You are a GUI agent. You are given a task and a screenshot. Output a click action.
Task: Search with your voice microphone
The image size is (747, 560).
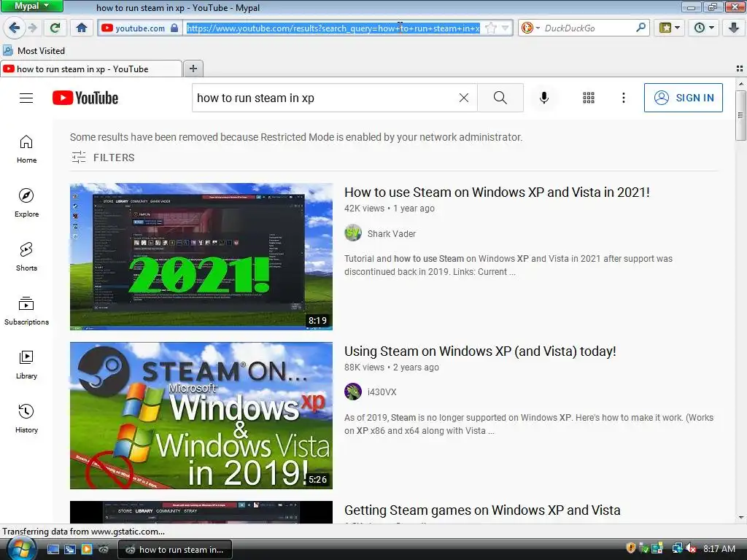pyautogui.click(x=543, y=98)
